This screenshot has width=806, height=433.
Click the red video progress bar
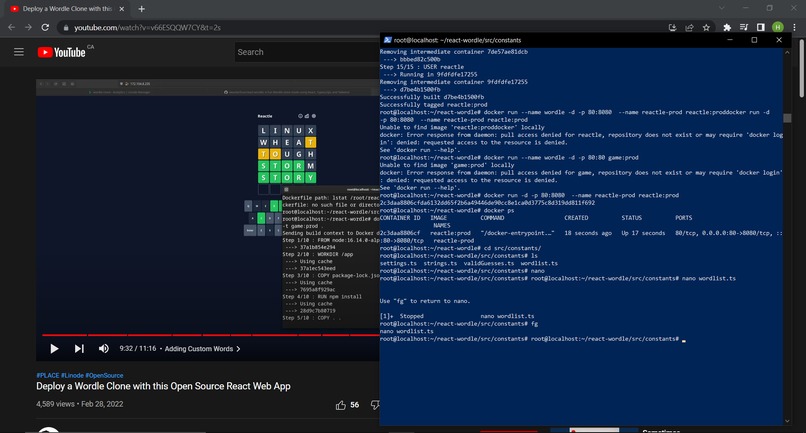[x=211, y=335]
